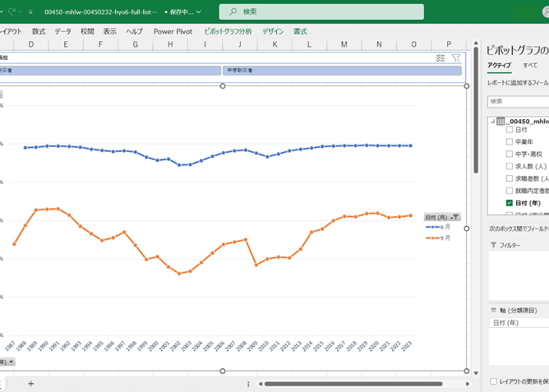Select column H header
Image resolution: width=549 pixels, height=392 pixels.
(x=170, y=45)
